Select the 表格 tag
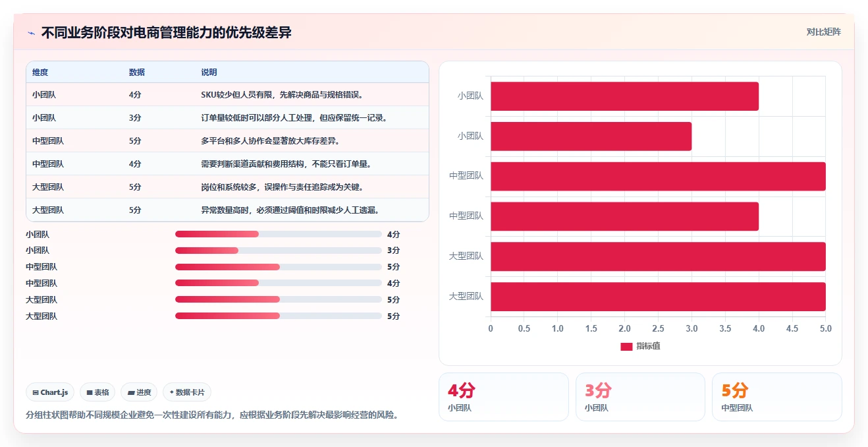This screenshot has height=447, width=868. point(97,392)
